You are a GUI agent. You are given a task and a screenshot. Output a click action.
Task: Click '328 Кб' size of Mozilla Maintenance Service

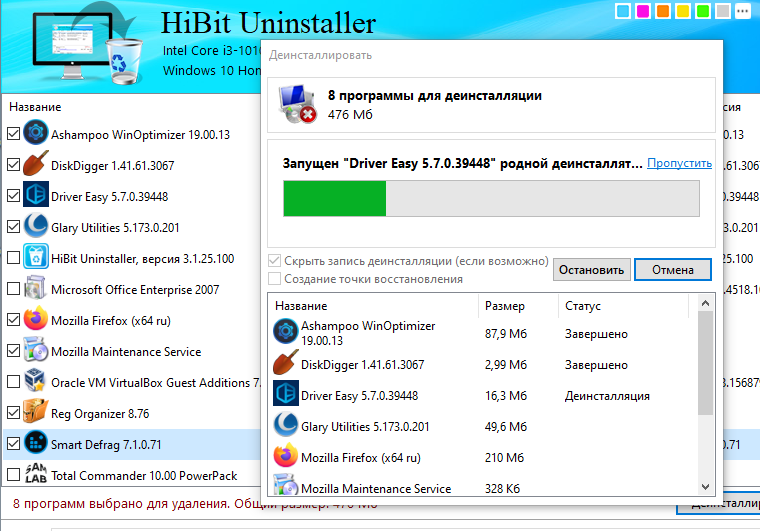click(502, 489)
